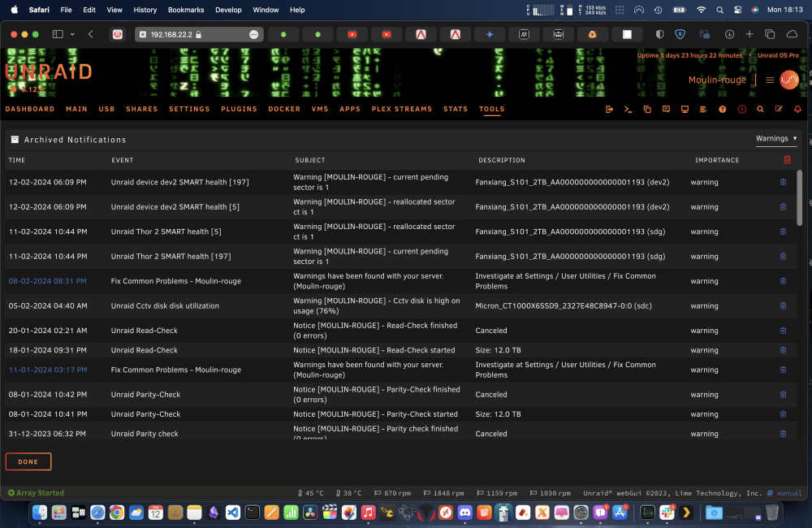This screenshot has height=528, width=812.
Task: Expand the Safari sidebar chevron dropdown
Action: (72, 34)
